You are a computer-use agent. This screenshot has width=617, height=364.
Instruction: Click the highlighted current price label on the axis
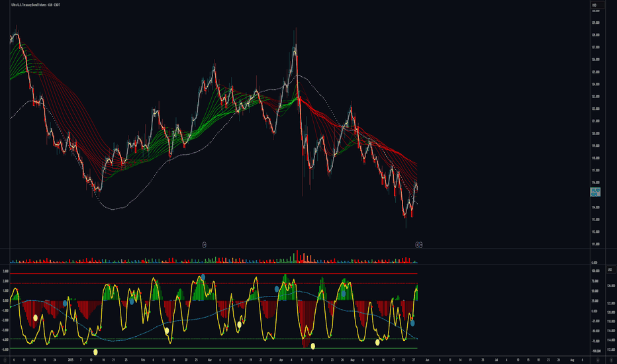(x=595, y=192)
